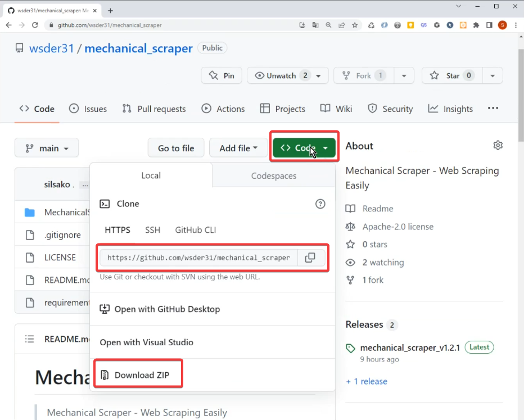The height and width of the screenshot is (420, 524).
Task: Click Go to file button
Action: pos(176,148)
